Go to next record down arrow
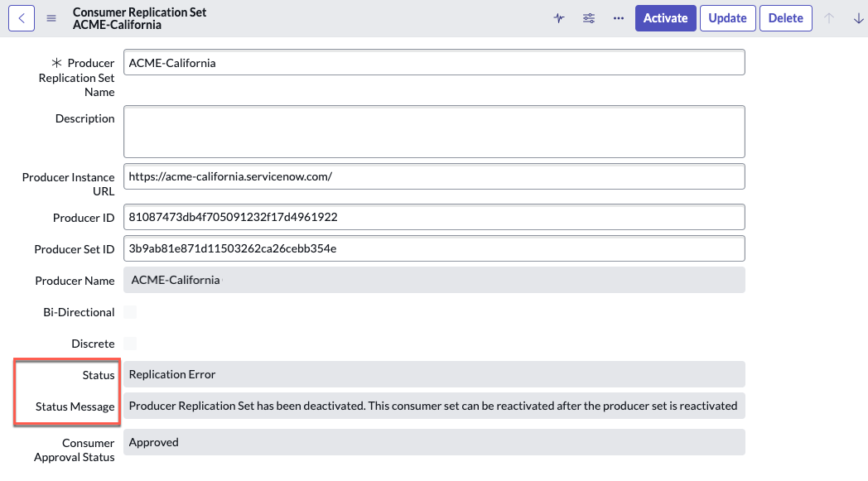Screen dimensions: 868x481 858,18
